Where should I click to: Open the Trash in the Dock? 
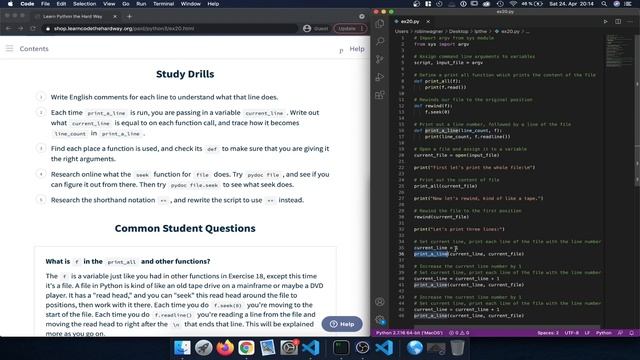coord(458,348)
